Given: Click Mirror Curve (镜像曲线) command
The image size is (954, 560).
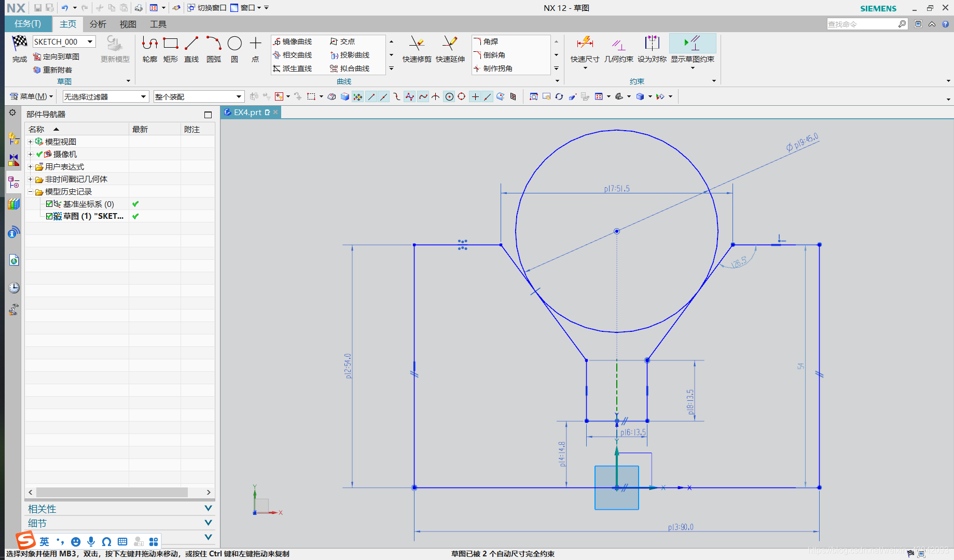Looking at the screenshot, I should (x=293, y=41).
